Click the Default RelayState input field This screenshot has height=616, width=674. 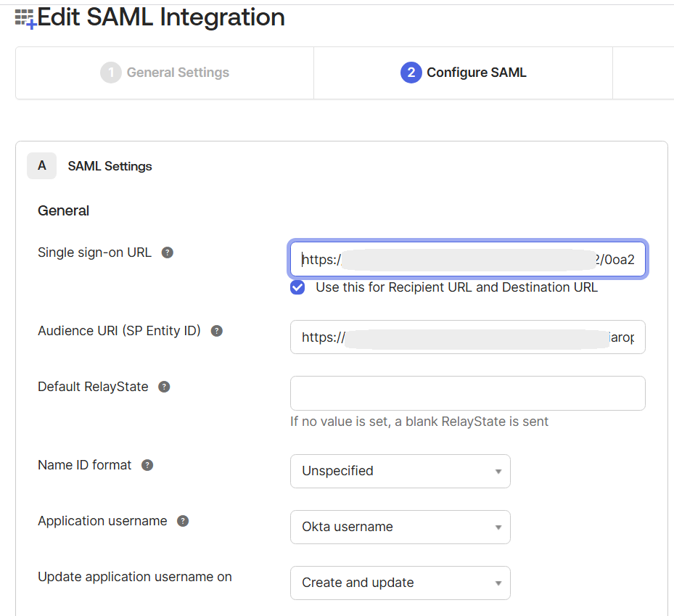tap(468, 393)
